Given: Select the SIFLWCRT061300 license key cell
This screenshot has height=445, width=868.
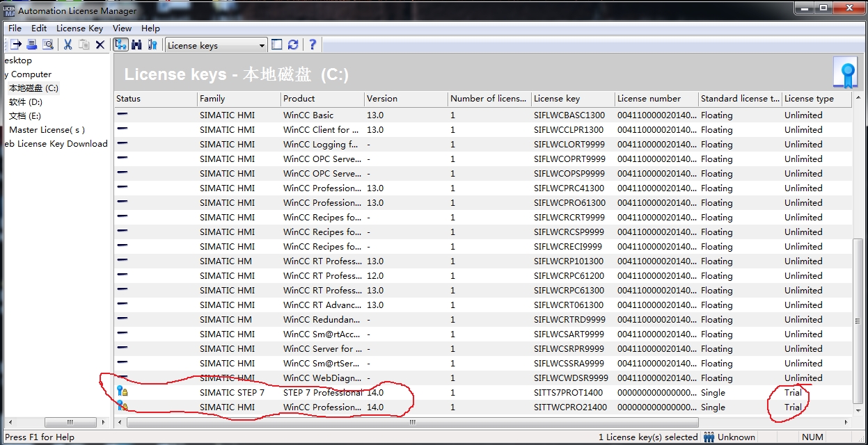Looking at the screenshot, I should point(569,305).
